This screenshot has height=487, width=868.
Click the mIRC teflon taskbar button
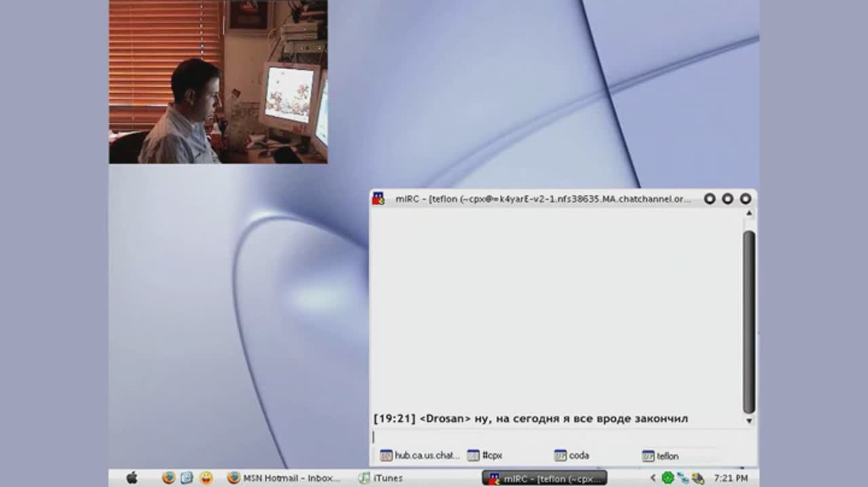pyautogui.click(x=545, y=478)
